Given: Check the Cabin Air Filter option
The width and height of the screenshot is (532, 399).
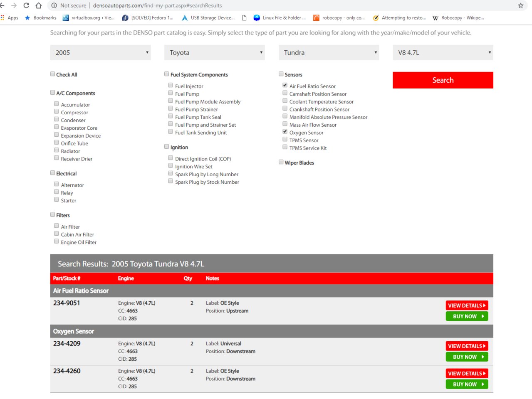Looking at the screenshot, I should point(56,234).
